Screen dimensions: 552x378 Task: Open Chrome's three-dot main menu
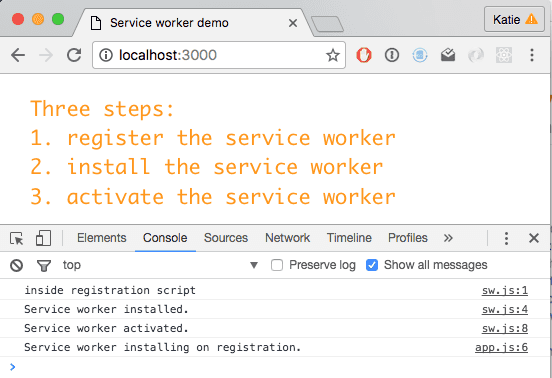(x=532, y=55)
